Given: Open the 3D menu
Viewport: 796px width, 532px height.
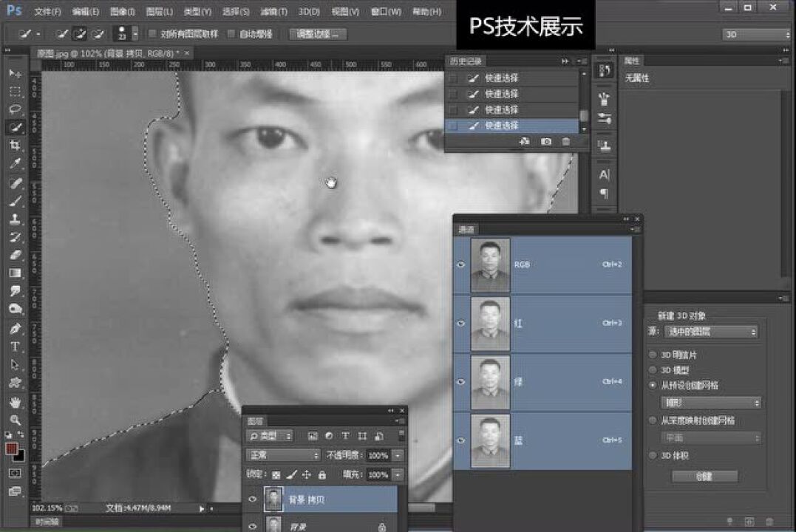Looking at the screenshot, I should point(309,11).
